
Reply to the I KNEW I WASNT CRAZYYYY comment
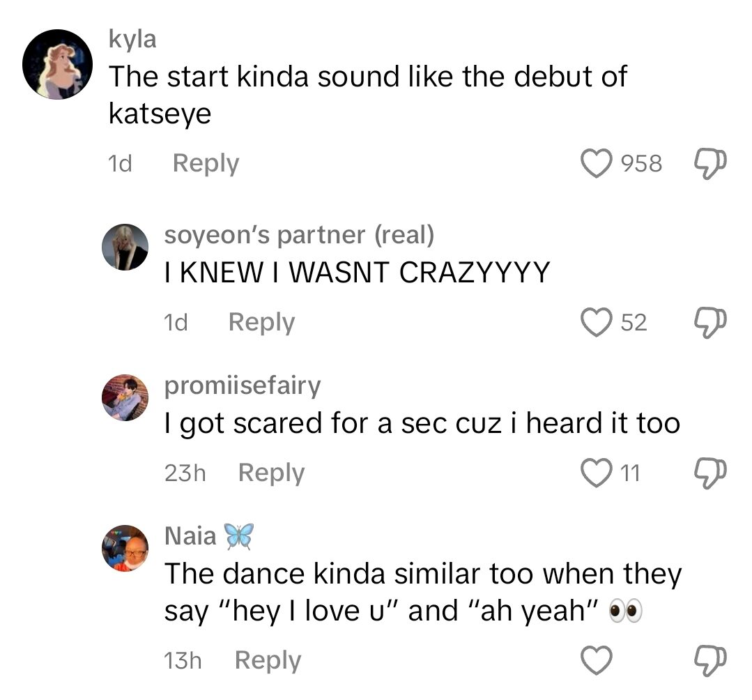(x=261, y=321)
